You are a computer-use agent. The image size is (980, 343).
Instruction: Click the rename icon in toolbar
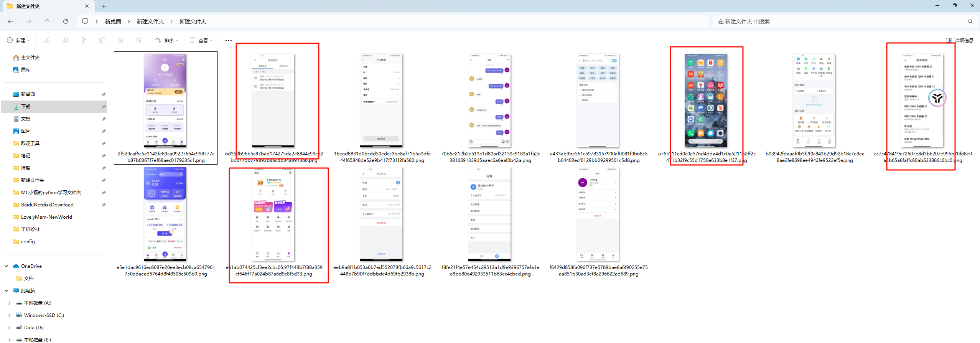[x=102, y=40]
